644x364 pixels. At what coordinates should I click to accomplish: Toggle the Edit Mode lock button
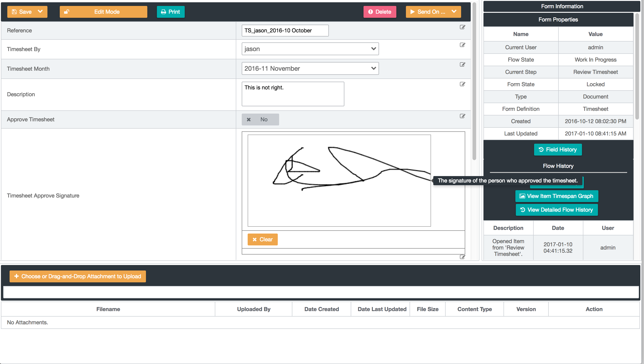[103, 12]
